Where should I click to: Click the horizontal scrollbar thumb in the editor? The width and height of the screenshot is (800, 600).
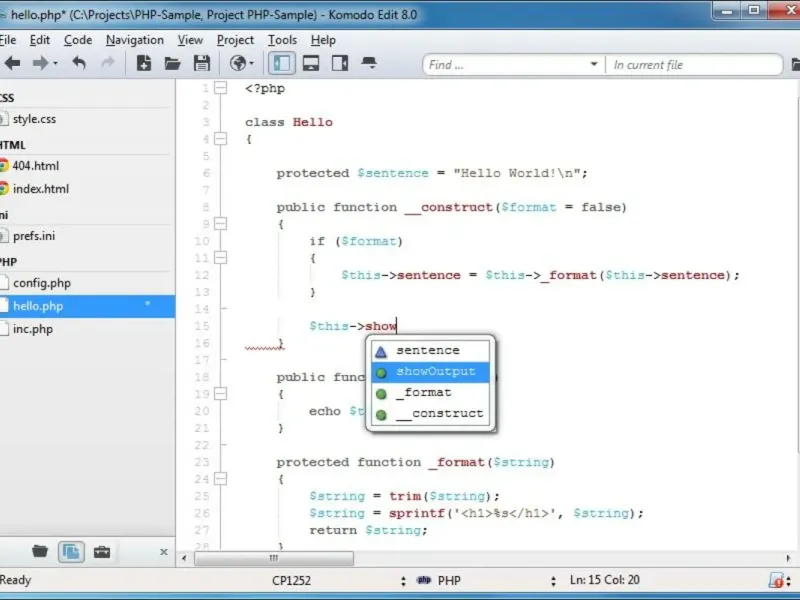272,558
